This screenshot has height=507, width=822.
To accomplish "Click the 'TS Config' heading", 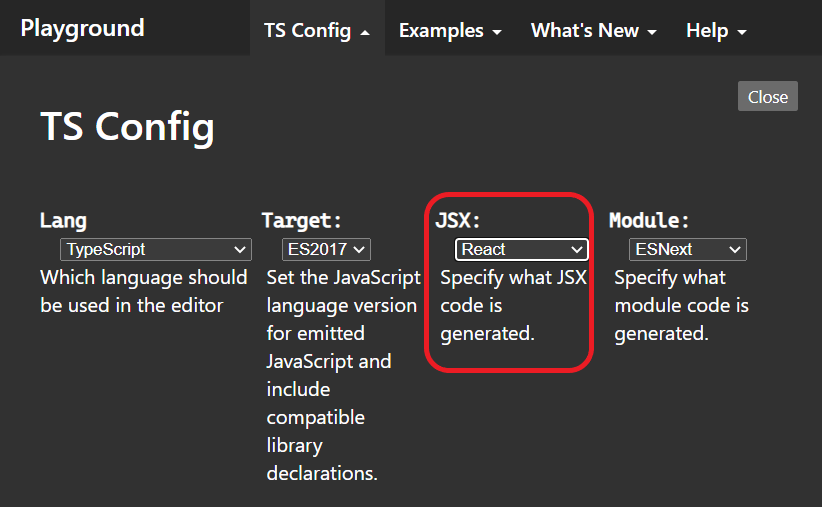I will point(127,127).
